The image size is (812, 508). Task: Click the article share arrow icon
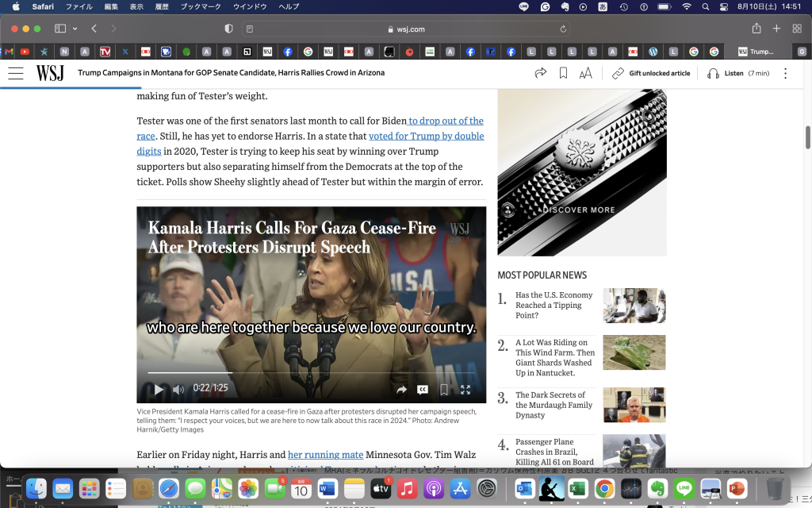541,73
